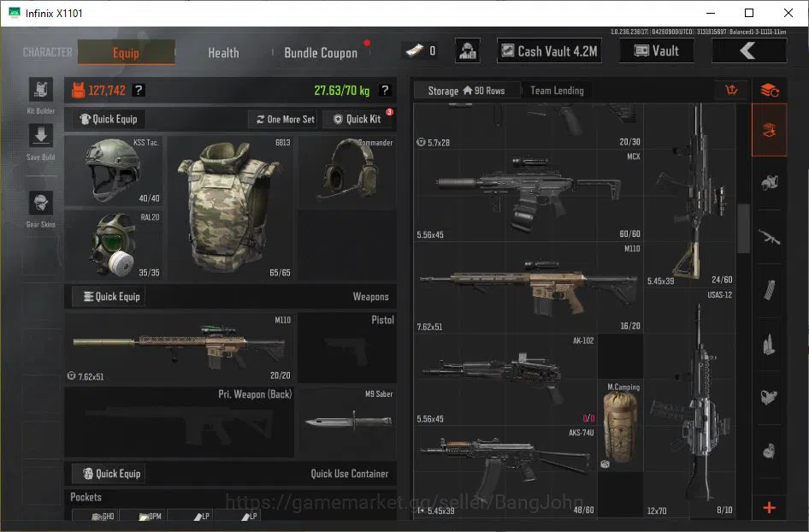The width and height of the screenshot is (809, 532).
Task: Select the ammo bullets filter in sidebar
Action: coord(770,344)
